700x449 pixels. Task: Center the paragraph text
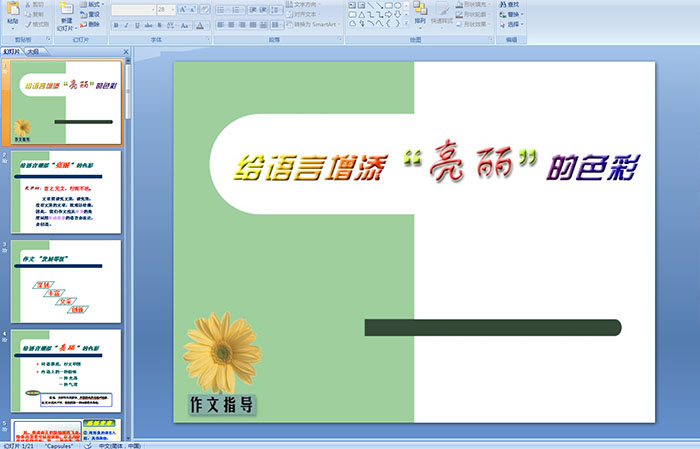pos(231,25)
